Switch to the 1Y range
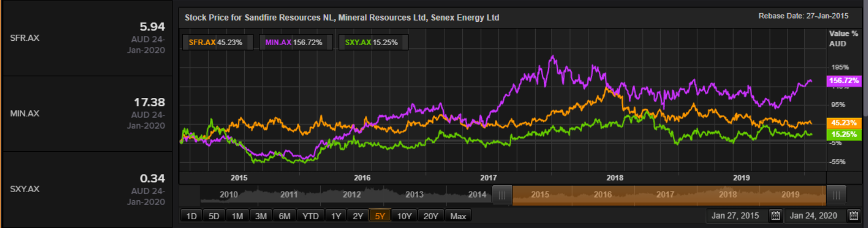 click(336, 216)
